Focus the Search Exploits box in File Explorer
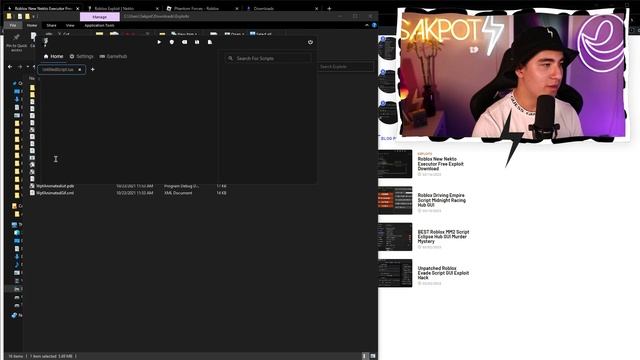Image resolution: width=640 pixels, height=360 pixels. click(345, 67)
